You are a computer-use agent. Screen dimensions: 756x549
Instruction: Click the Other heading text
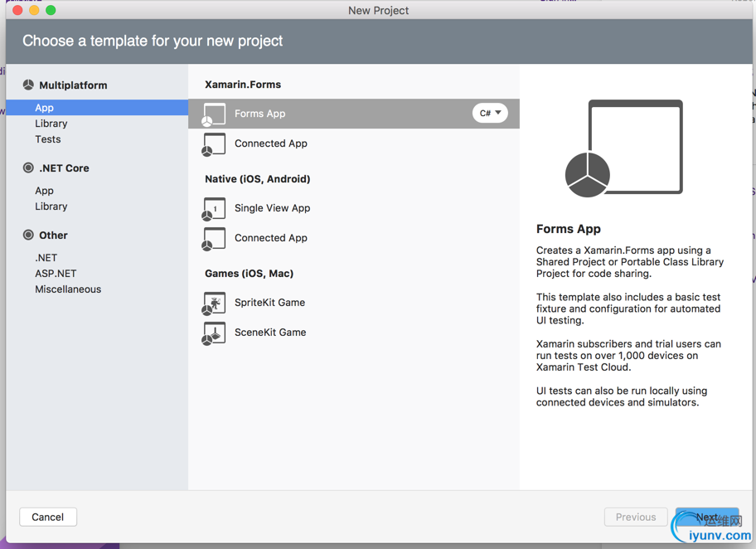[53, 235]
